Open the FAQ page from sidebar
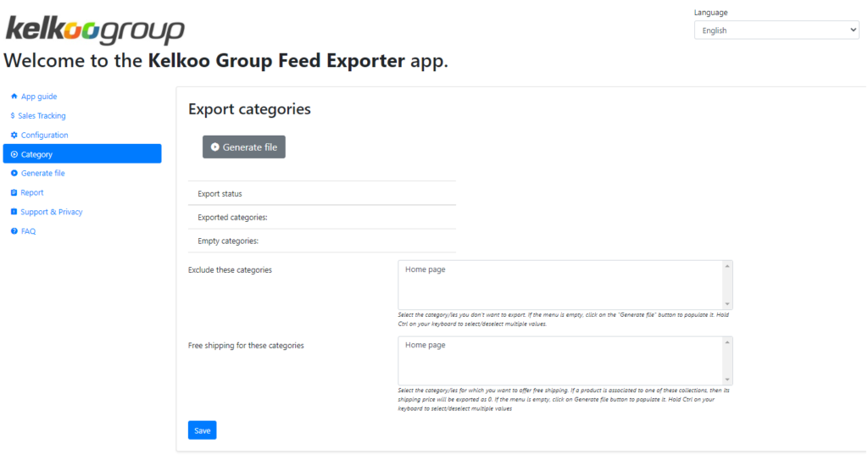This screenshot has height=460, width=868. [28, 231]
